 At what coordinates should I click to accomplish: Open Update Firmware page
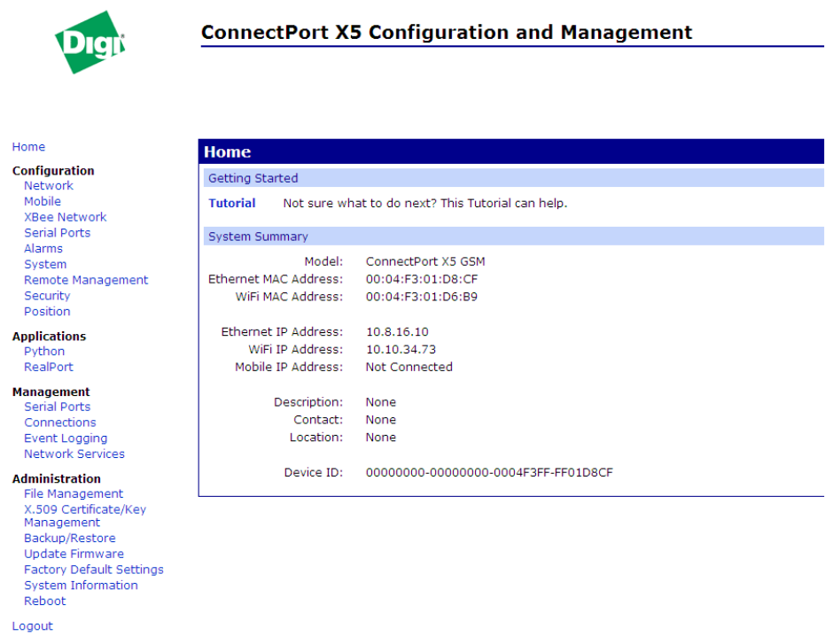[74, 555]
